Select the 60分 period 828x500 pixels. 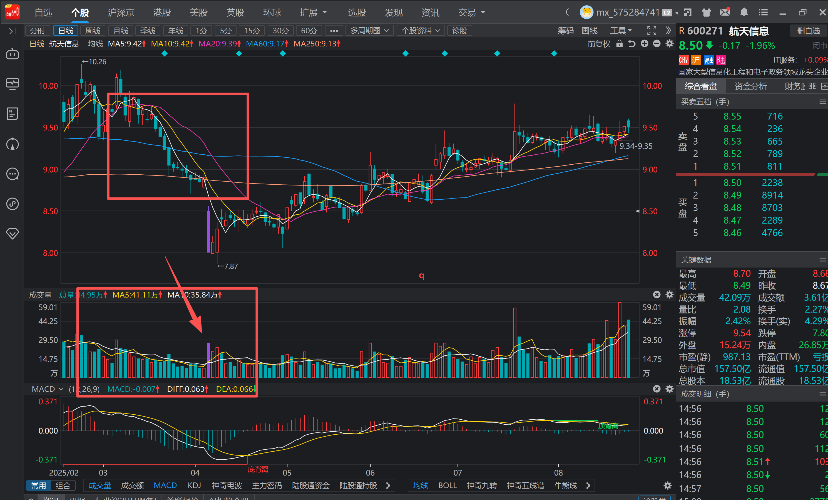click(x=307, y=31)
